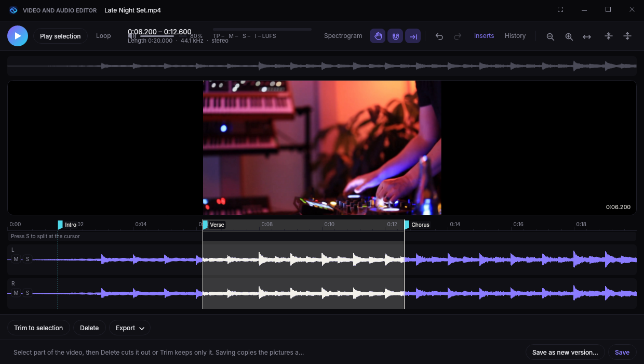This screenshot has height=364, width=644.
Task: Toggle the Spectrogram view
Action: point(343,36)
